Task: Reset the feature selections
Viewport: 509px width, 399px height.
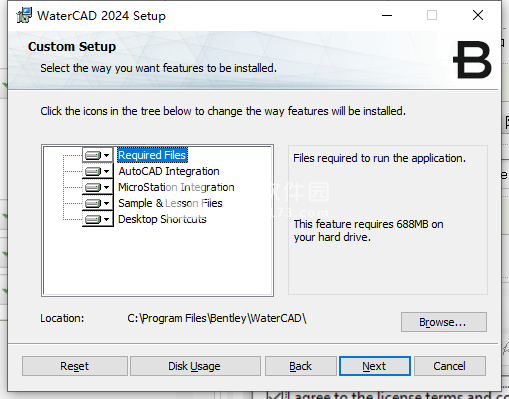Action: (75, 366)
